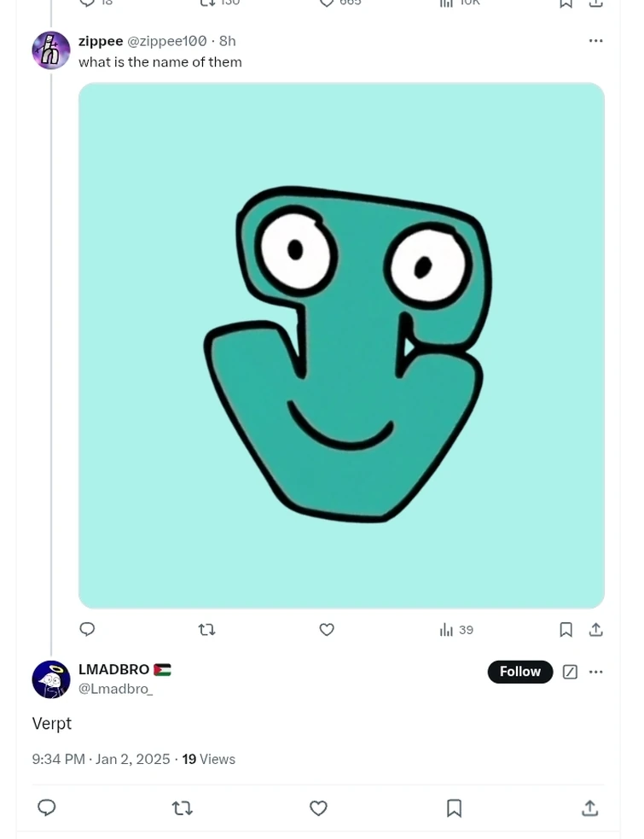Repost zippee's tweet
644x839 pixels.
tap(206, 630)
